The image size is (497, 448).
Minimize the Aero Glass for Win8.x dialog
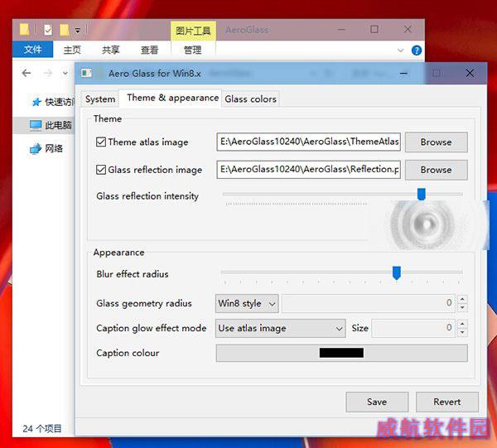pos(403,74)
